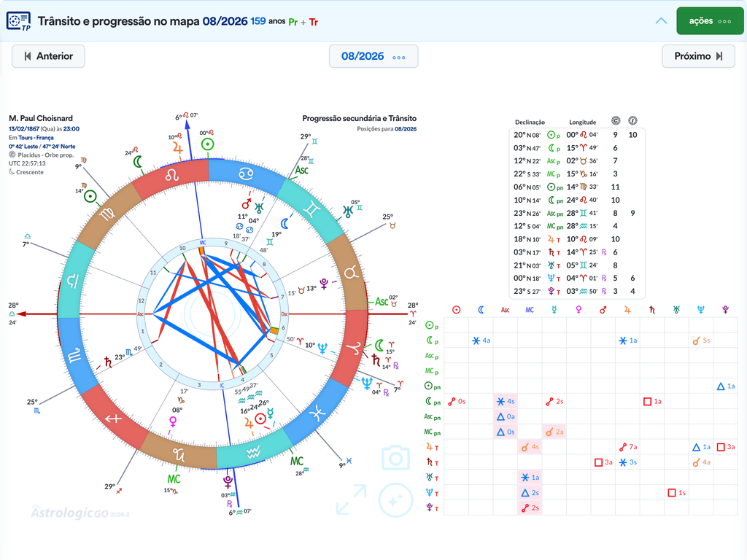Click the trine 0a cell in Asc pn row
The height and width of the screenshot is (560, 747).
(506, 416)
